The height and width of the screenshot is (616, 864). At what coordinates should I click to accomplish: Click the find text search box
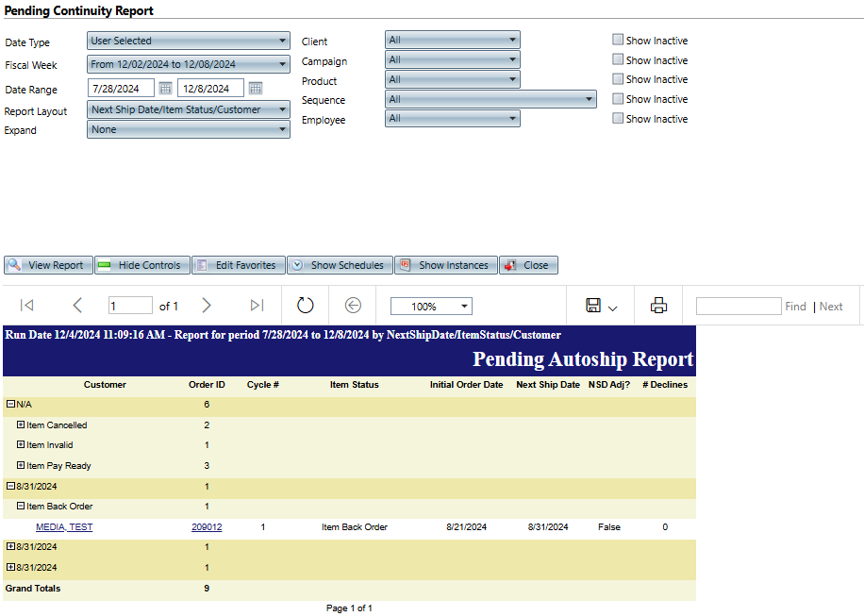click(739, 306)
